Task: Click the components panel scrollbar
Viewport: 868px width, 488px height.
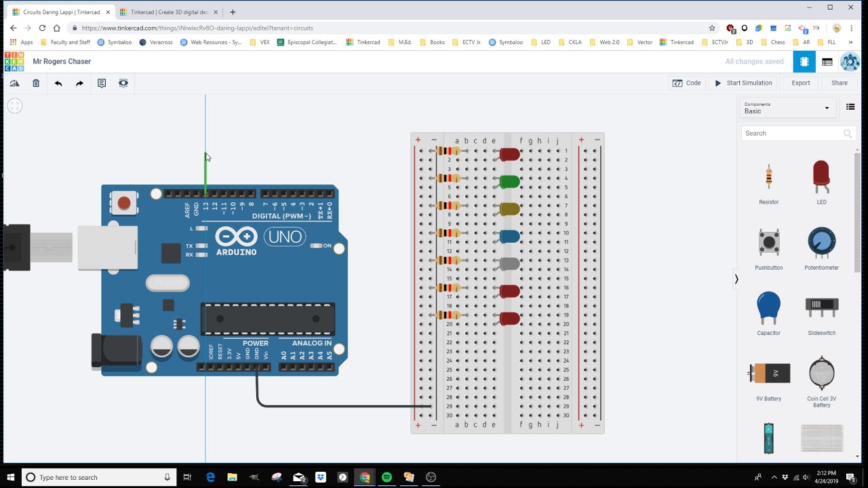Action: [x=857, y=212]
